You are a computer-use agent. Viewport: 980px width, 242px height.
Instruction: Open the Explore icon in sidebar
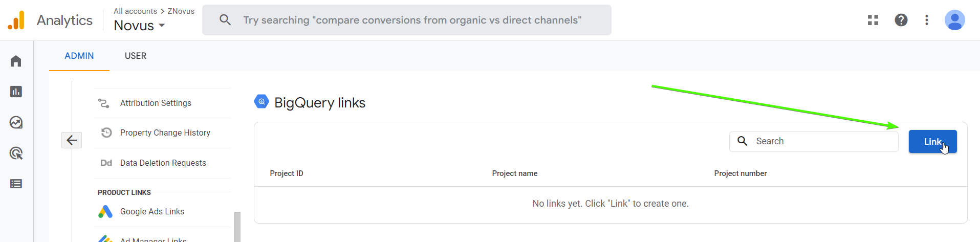16,123
